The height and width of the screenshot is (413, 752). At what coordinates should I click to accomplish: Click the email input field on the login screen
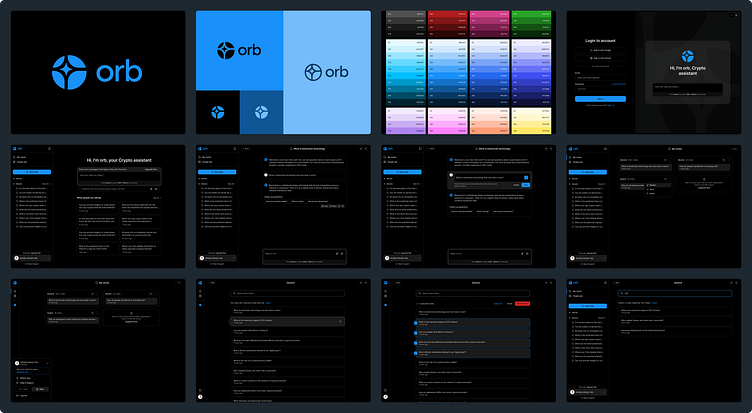(600, 78)
